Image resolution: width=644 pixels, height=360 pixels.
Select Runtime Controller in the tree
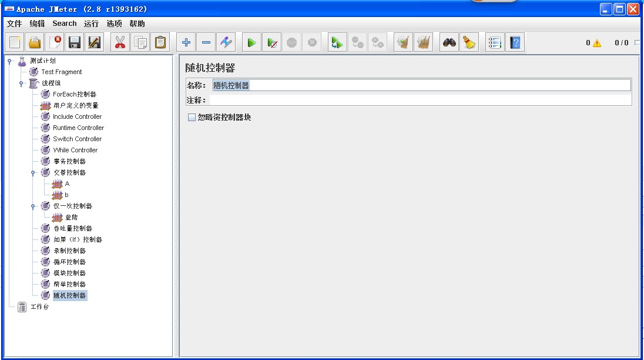(79, 128)
